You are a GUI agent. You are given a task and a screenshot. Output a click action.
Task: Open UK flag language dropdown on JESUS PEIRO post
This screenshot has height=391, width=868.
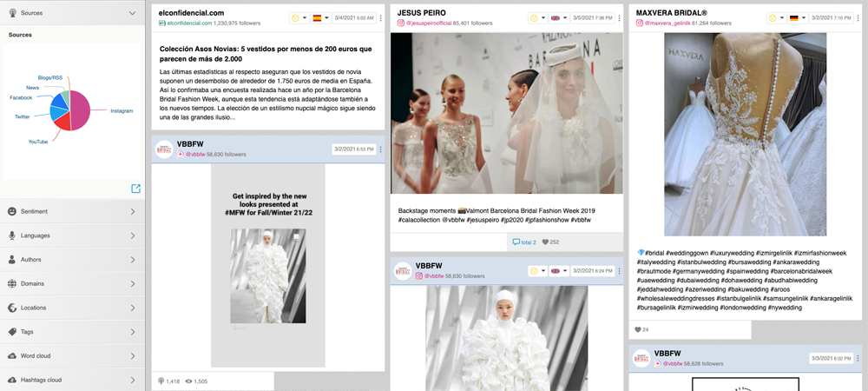(559, 17)
